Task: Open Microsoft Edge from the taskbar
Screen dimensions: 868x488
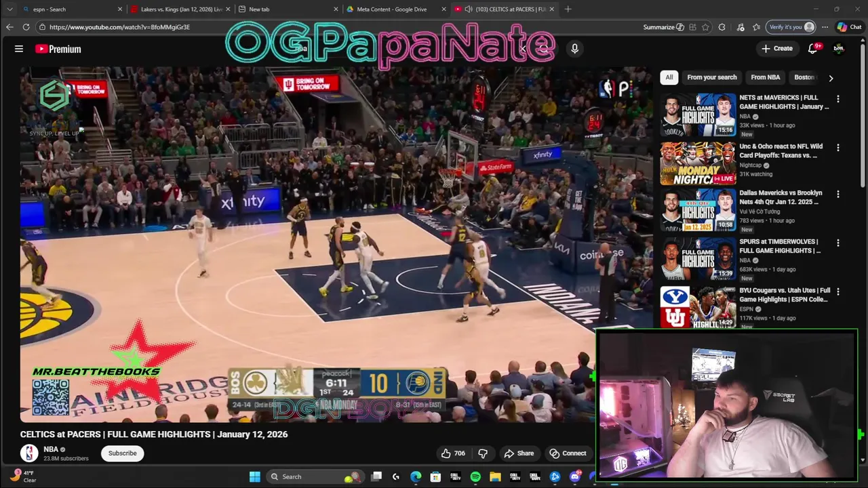Action: [x=416, y=476]
